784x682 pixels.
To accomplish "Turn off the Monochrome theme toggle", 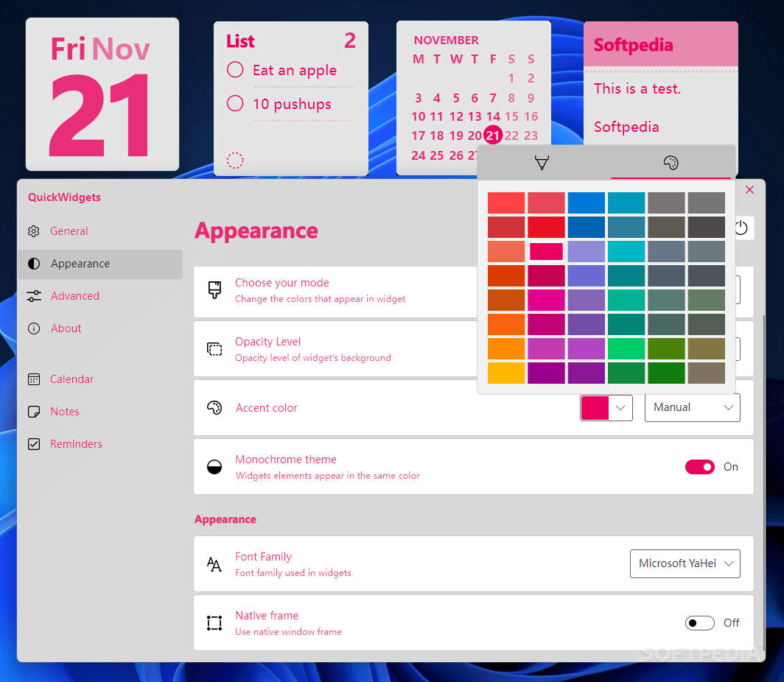I will tap(699, 466).
